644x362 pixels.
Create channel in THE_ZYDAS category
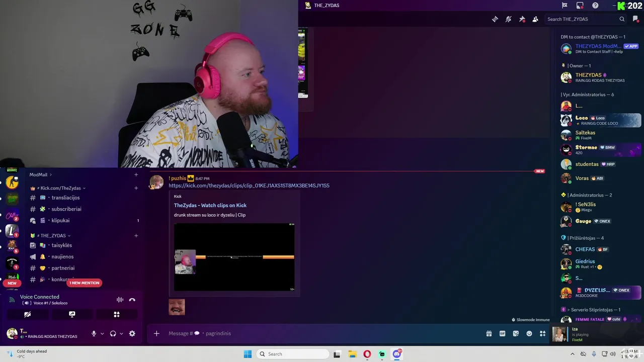pos(136,236)
